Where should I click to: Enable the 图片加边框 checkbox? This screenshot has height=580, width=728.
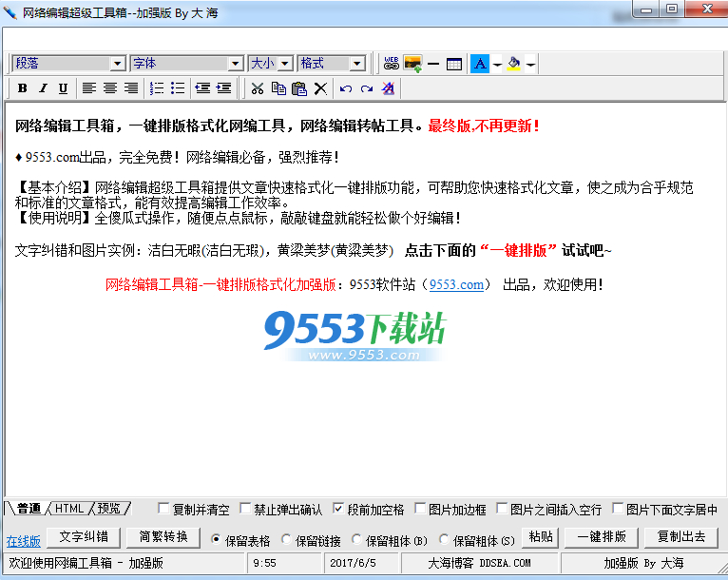[420, 509]
